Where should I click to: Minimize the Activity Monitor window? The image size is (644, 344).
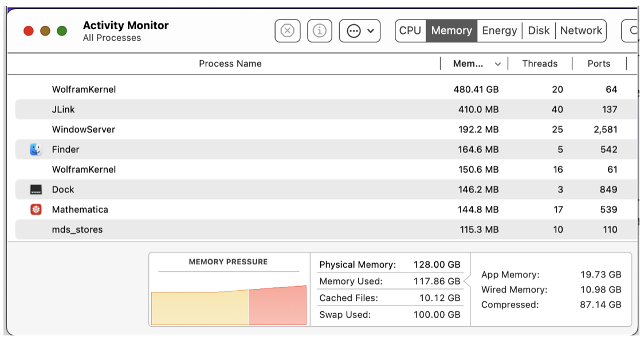[45, 31]
